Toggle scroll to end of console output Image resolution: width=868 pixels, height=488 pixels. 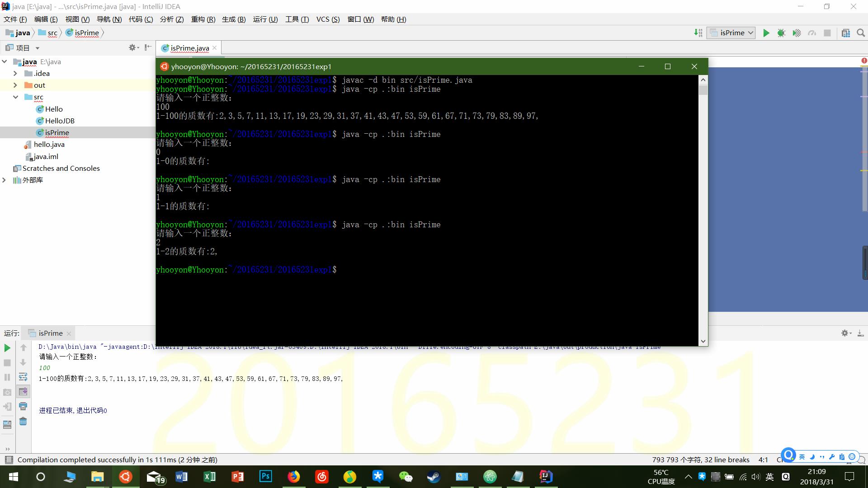click(23, 392)
